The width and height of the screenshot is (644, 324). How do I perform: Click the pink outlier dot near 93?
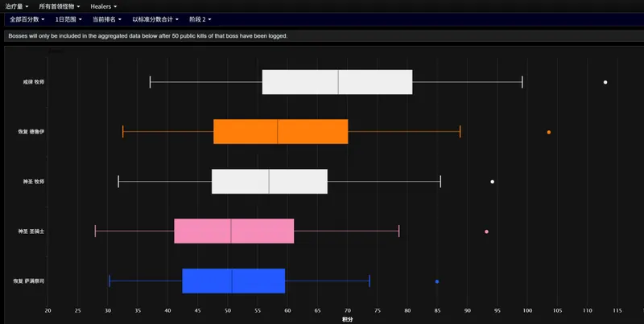tap(486, 232)
